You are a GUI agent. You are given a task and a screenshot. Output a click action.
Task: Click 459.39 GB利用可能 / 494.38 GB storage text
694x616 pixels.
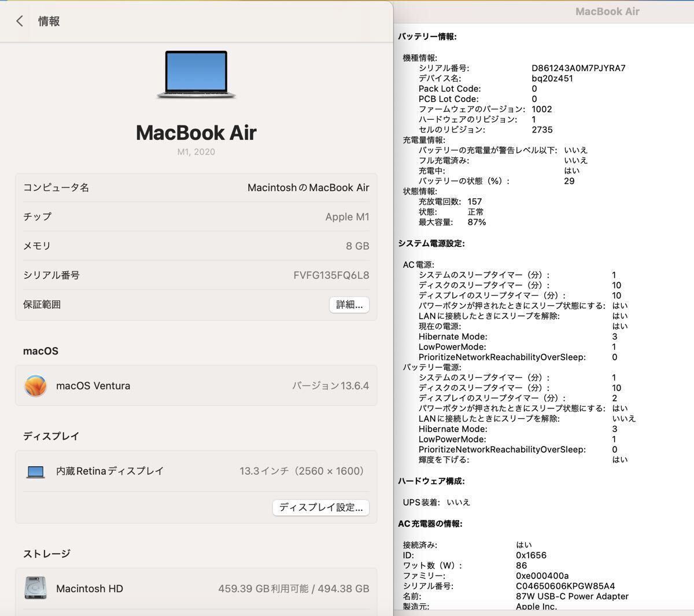coord(294,589)
